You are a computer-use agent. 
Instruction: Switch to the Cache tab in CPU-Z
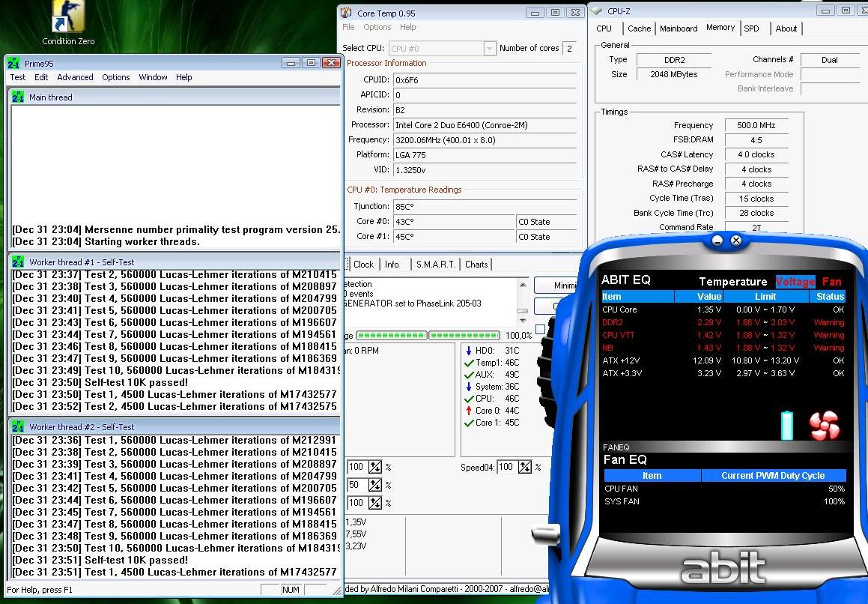point(639,28)
